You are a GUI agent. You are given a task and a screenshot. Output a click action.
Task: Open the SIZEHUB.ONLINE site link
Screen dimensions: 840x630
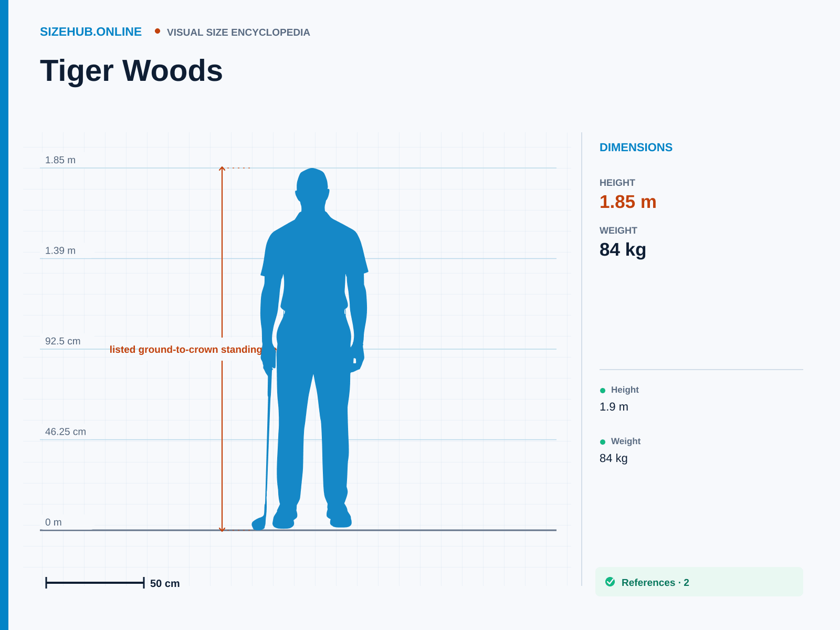point(91,32)
